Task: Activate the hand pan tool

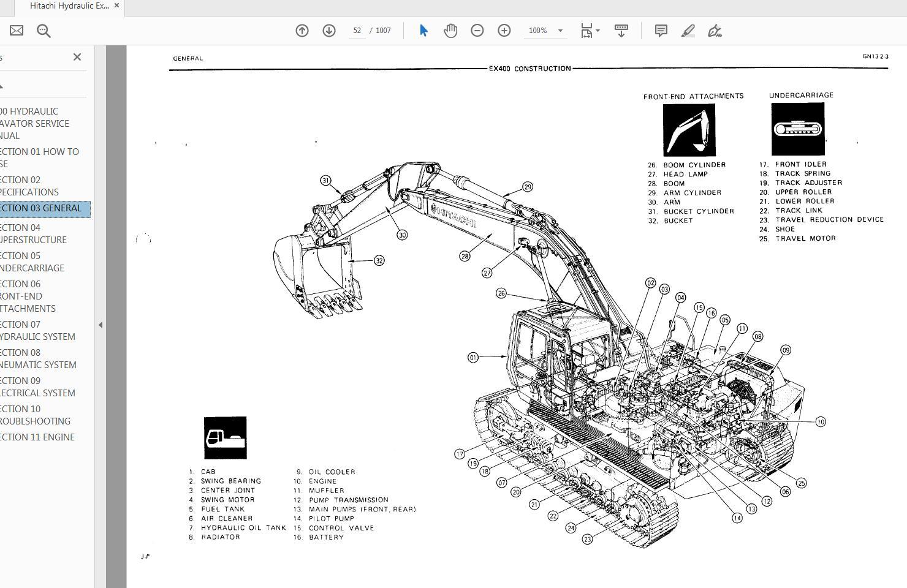Action: coord(450,31)
